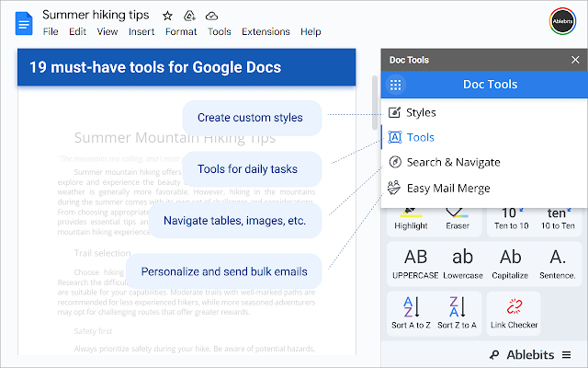The height and width of the screenshot is (368, 588).
Task: Open the File menu
Action: 51,31
